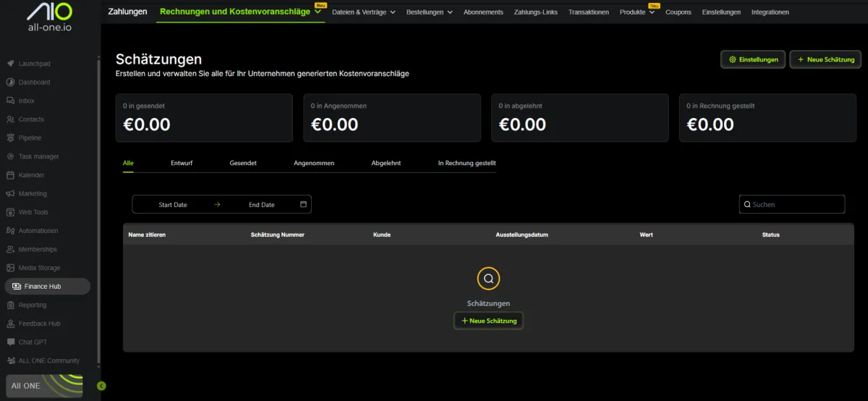Click the Marketing megaphone icon
Image resolution: width=868 pixels, height=401 pixels.
click(11, 194)
